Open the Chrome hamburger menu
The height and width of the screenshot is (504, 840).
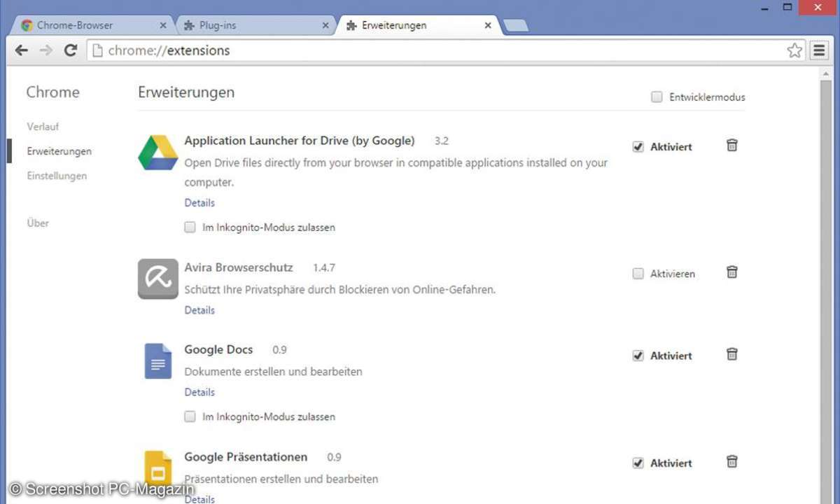819,50
